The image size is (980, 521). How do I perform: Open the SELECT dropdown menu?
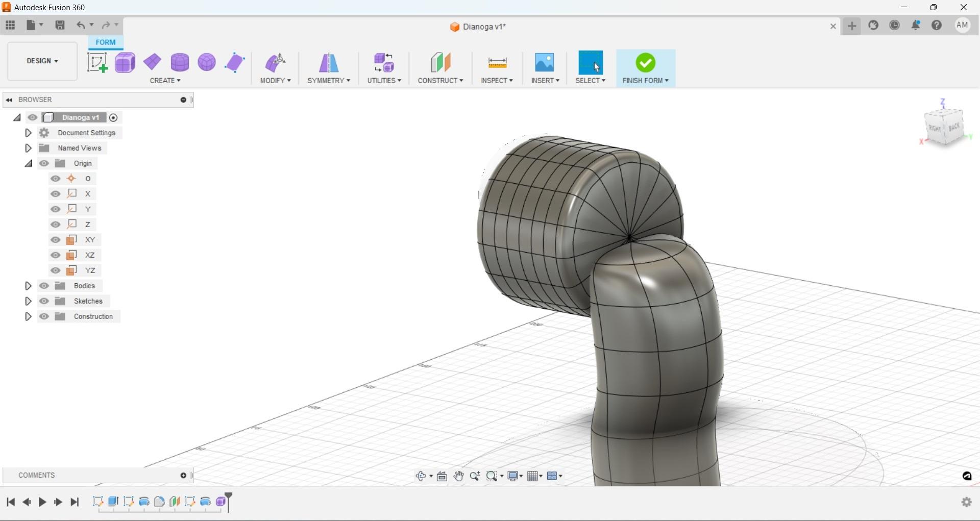click(591, 81)
